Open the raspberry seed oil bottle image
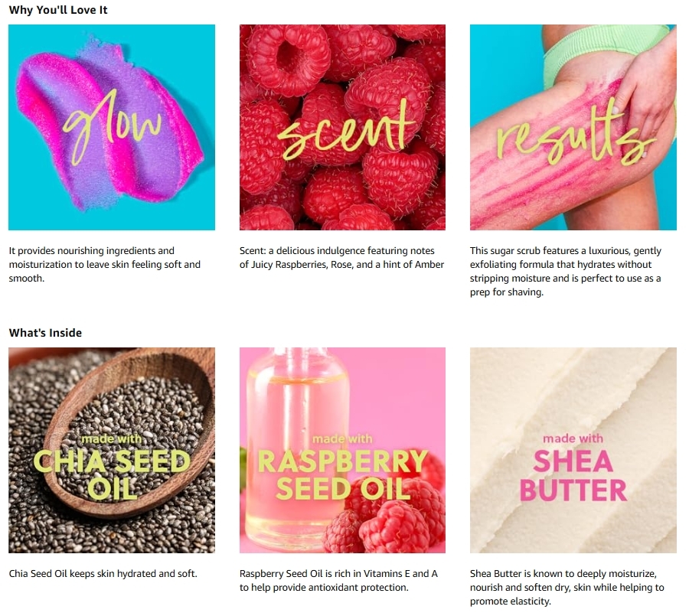This screenshot has width=689, height=616. (x=342, y=450)
